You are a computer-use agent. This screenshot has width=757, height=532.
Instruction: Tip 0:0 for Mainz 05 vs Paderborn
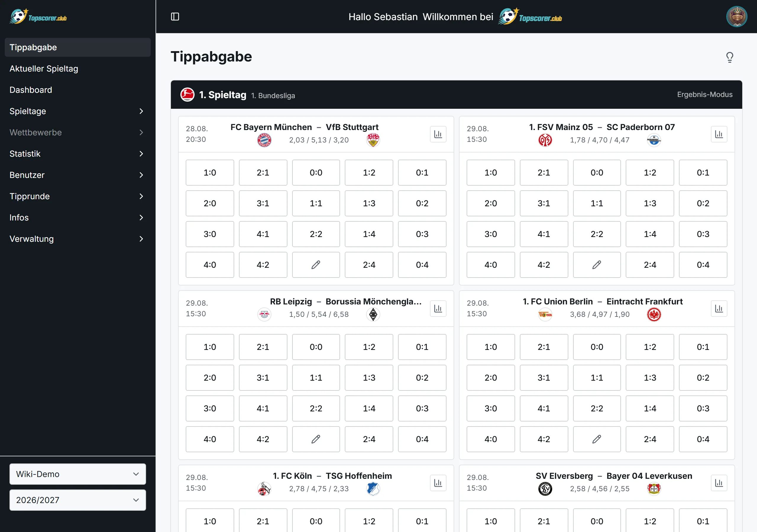pyautogui.click(x=597, y=172)
